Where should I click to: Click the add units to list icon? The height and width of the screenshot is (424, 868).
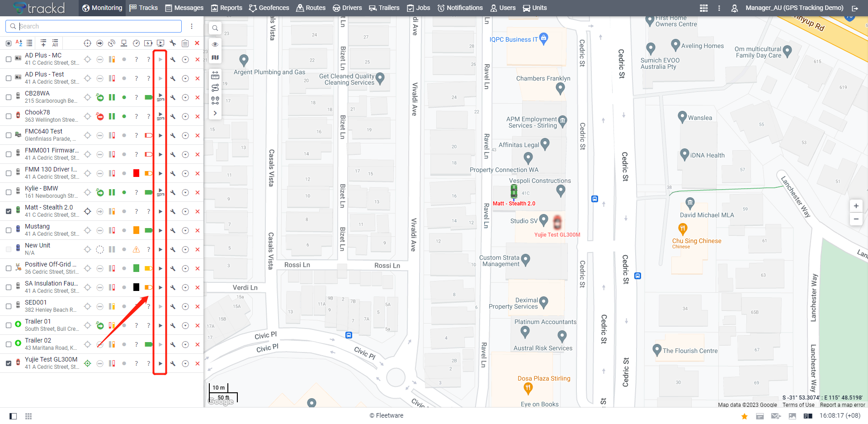[43, 43]
